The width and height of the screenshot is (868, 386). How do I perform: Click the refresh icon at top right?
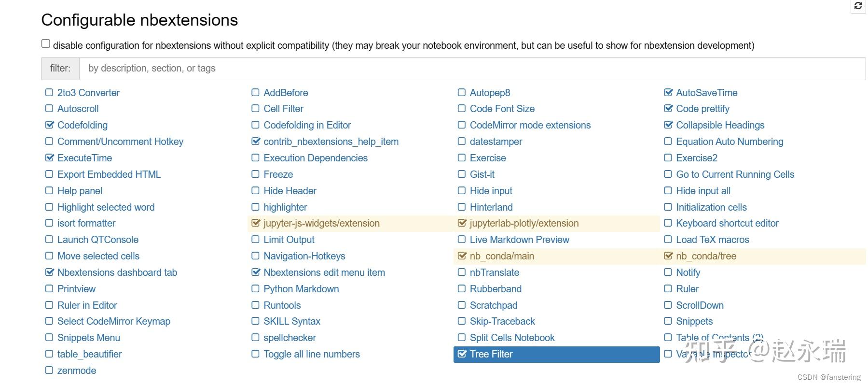pyautogui.click(x=858, y=6)
